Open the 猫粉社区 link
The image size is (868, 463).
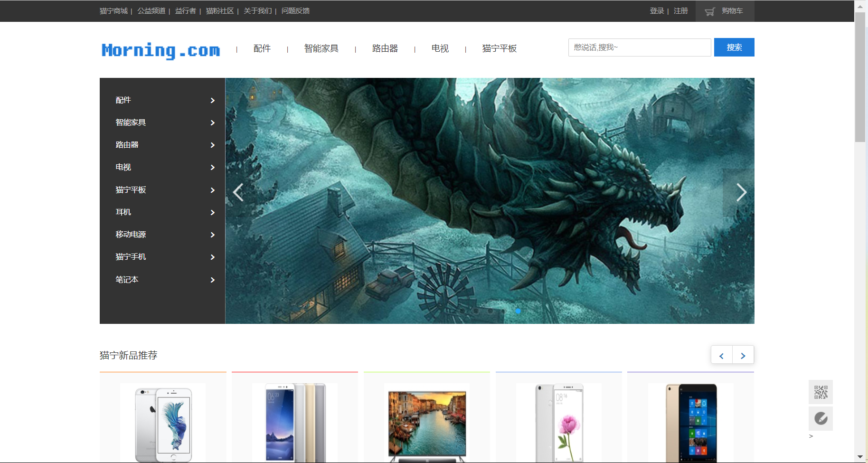220,11
